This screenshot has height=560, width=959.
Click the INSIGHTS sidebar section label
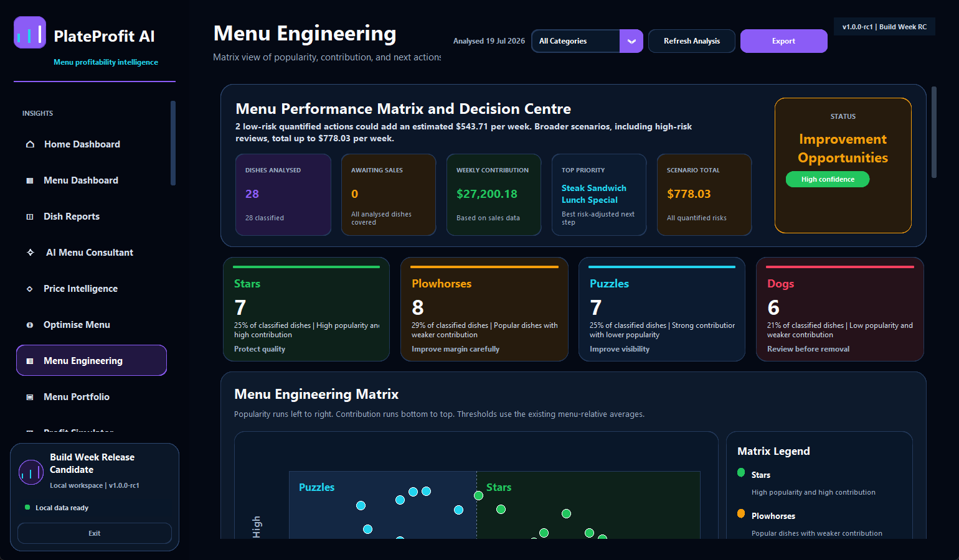tap(37, 113)
